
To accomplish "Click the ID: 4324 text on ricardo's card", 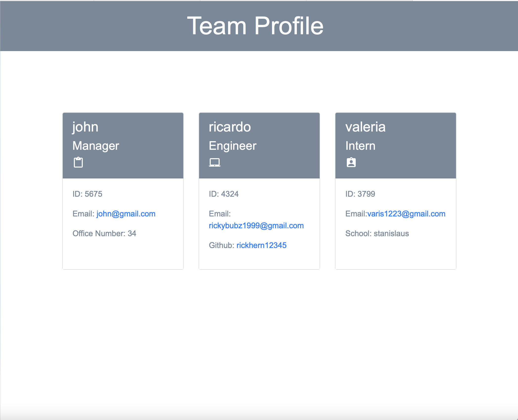I will pos(224,194).
